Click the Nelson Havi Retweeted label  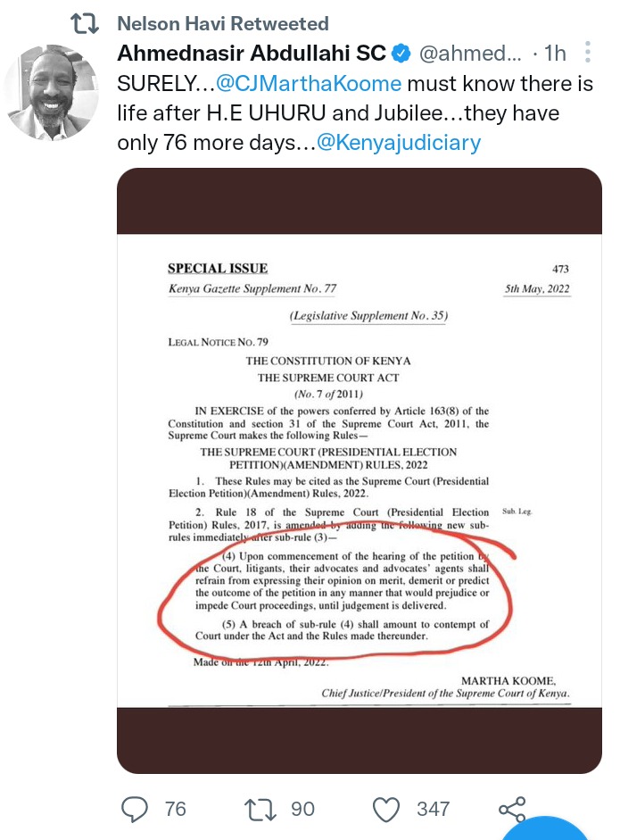(x=223, y=23)
